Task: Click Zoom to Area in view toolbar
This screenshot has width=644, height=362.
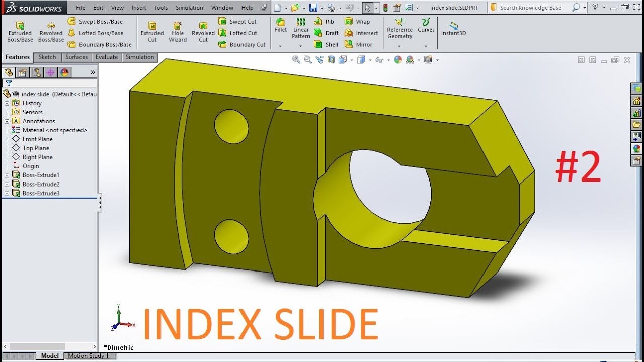Action: tap(308, 60)
